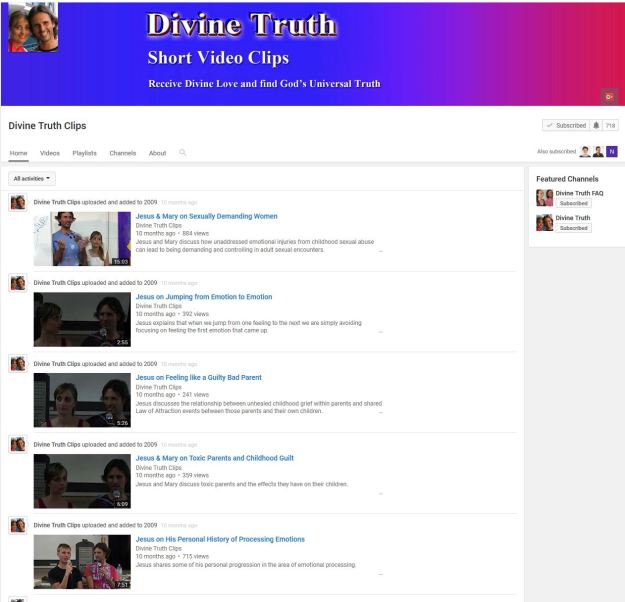Open the All activities dropdown
Screen dimensions: 625x602
coord(32,179)
